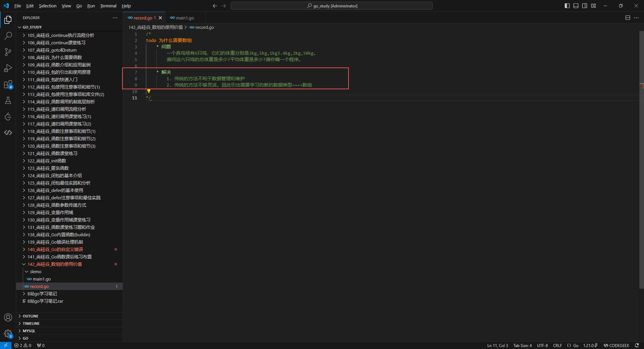Expand the 139_尚硅谷_Go错误处理机制 folder
This screenshot has height=349, width=644.
[x=69, y=242]
